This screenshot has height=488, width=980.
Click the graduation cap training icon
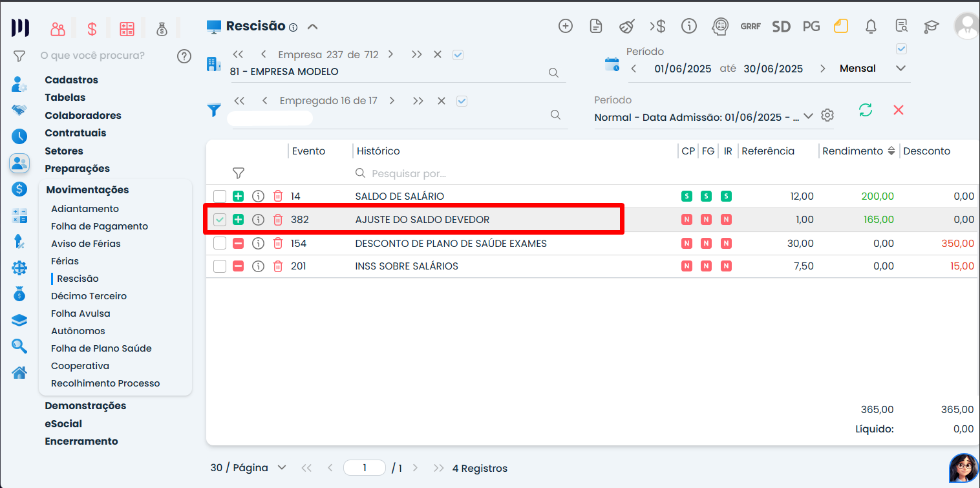931,27
